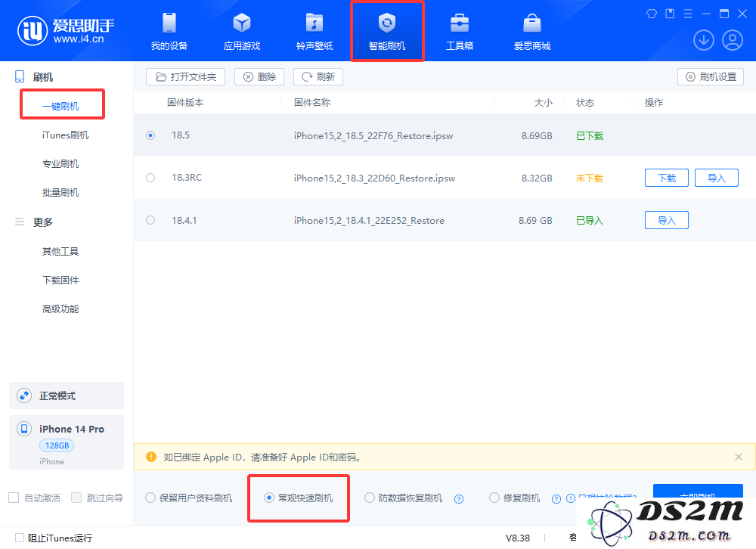Click iPhone15,2_18.3_22D60_Restore.ipsw file name
The width and height of the screenshot is (756, 549).
[374, 178]
